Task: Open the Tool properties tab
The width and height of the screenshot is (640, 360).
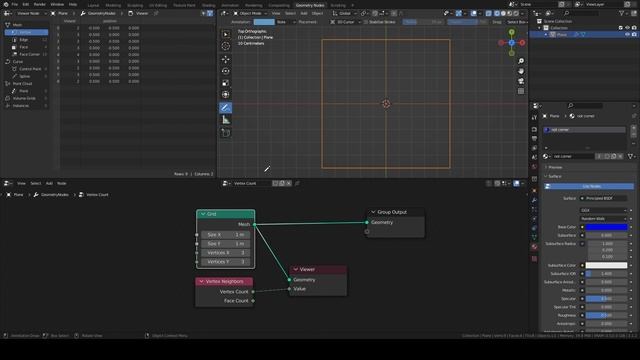Action: 534,118
